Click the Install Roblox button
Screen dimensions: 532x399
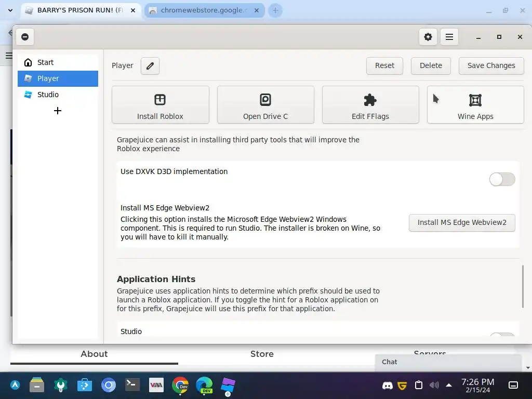click(x=160, y=105)
